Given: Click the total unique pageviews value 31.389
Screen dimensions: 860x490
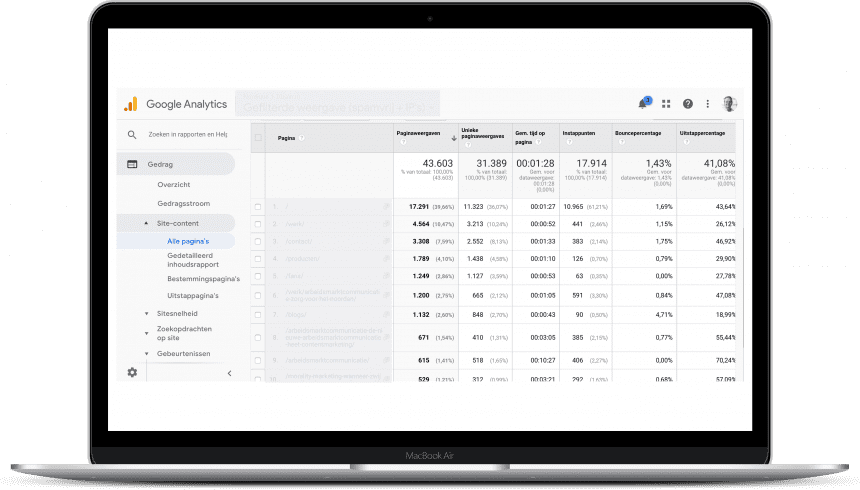Looking at the screenshot, I should pos(491,164).
